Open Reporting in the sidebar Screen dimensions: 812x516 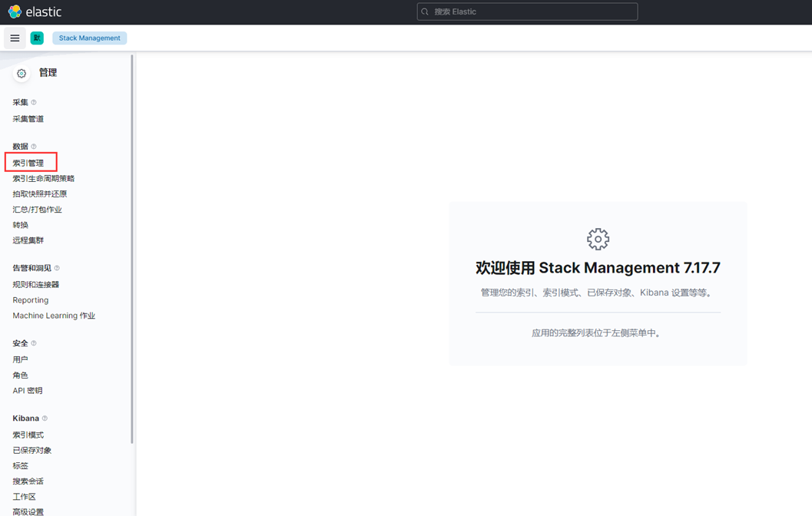[31, 300]
